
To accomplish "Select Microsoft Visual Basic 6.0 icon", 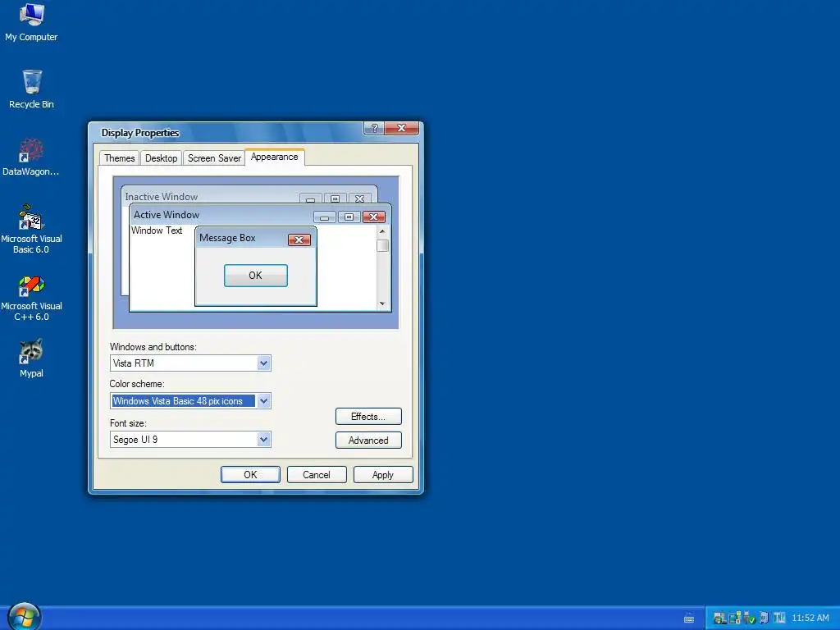I will pyautogui.click(x=31, y=230).
